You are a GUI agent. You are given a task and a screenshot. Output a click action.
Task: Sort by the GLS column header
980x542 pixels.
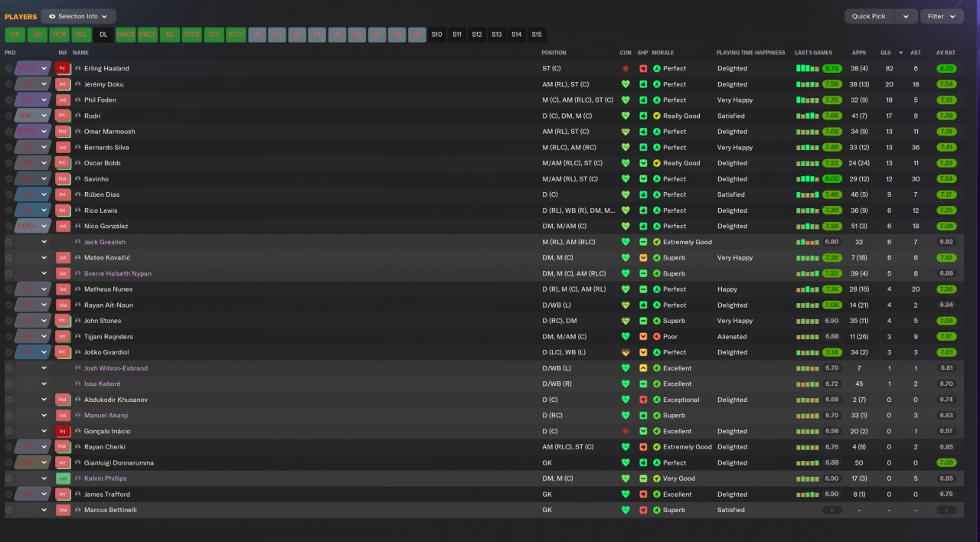pyautogui.click(x=885, y=53)
